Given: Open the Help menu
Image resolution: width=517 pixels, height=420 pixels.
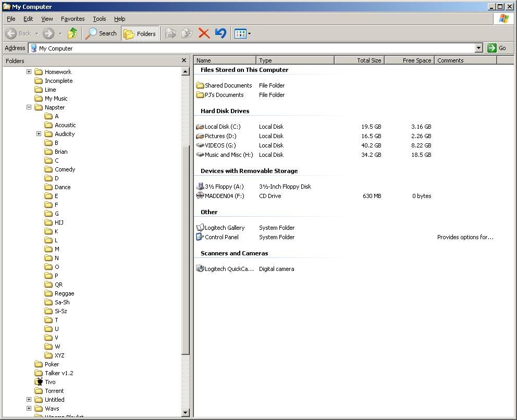Looking at the screenshot, I should pos(119,19).
